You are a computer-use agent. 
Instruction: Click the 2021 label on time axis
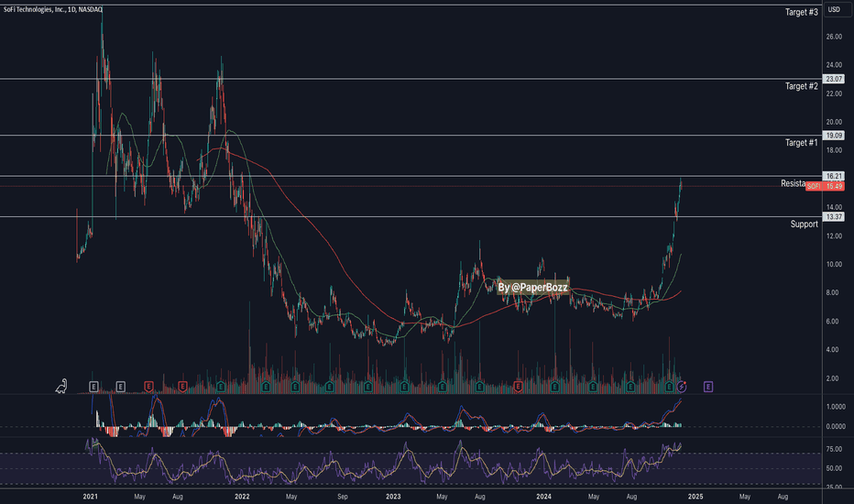pos(91,497)
